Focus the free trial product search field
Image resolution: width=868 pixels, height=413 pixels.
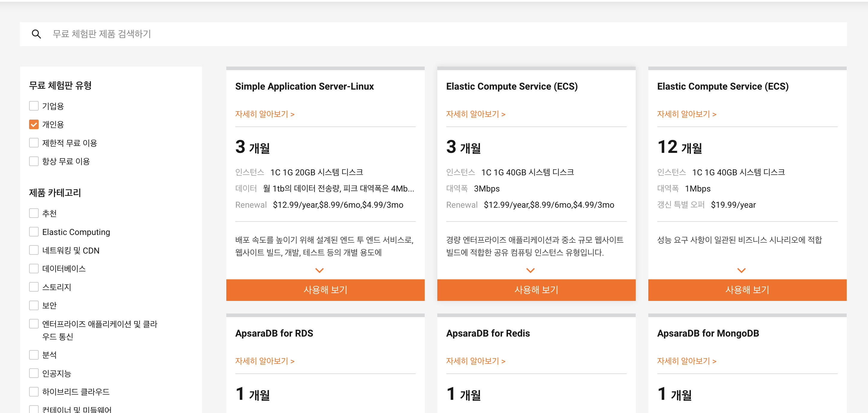[x=433, y=34]
